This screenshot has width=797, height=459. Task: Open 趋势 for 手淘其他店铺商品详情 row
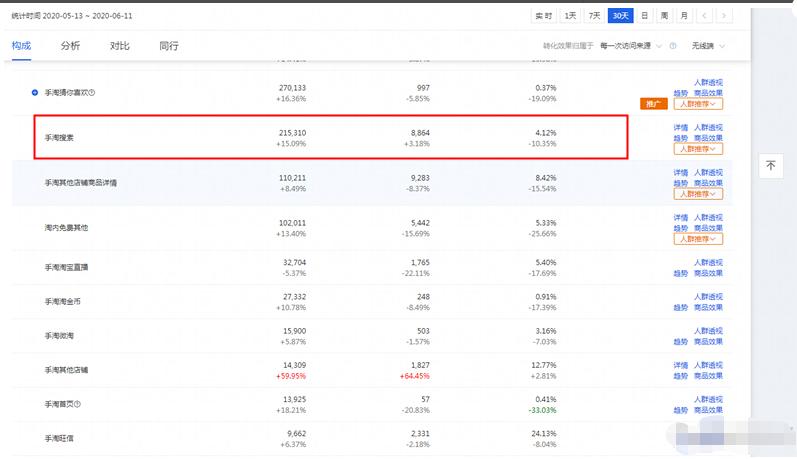[681, 183]
